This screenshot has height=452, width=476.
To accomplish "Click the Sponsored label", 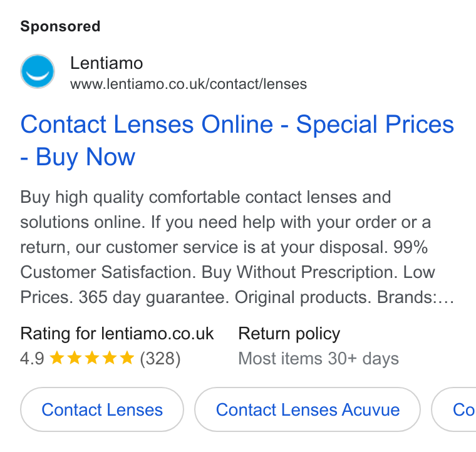I will point(60,26).
